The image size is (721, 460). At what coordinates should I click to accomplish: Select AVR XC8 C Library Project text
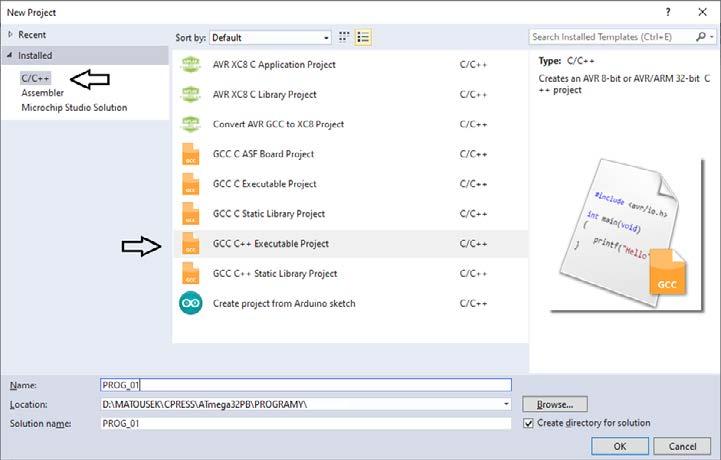tap(264, 95)
